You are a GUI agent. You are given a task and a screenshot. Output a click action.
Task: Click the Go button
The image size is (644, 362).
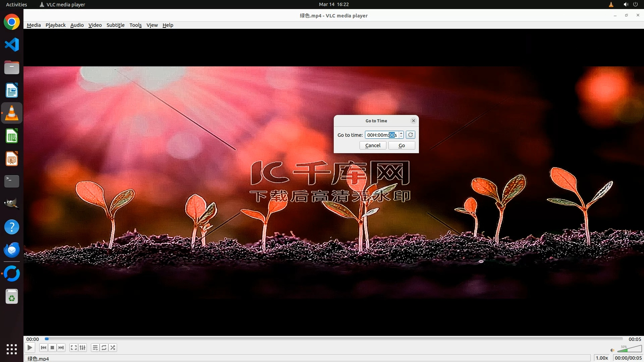pos(401,145)
